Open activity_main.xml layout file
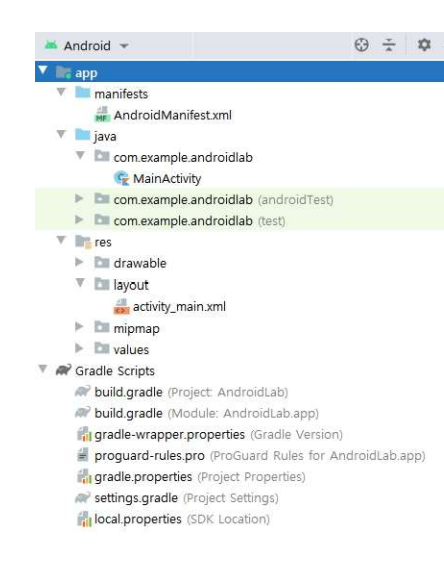The image size is (444, 566). (179, 306)
